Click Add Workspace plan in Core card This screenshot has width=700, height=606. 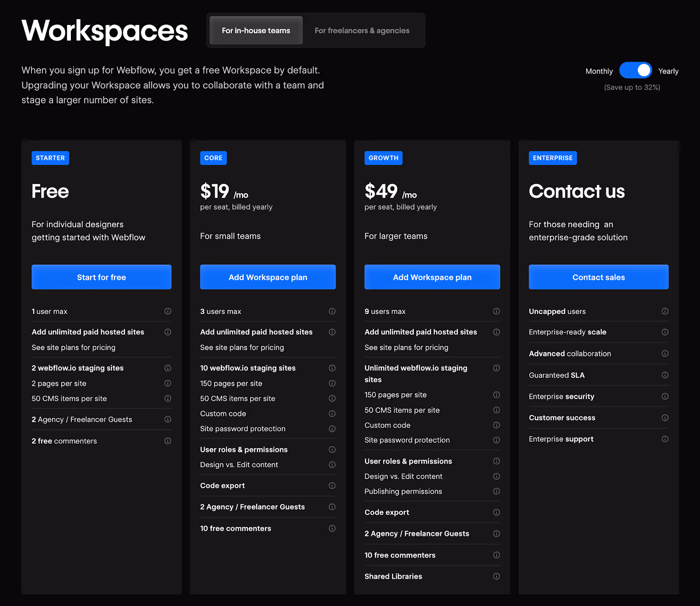268,277
